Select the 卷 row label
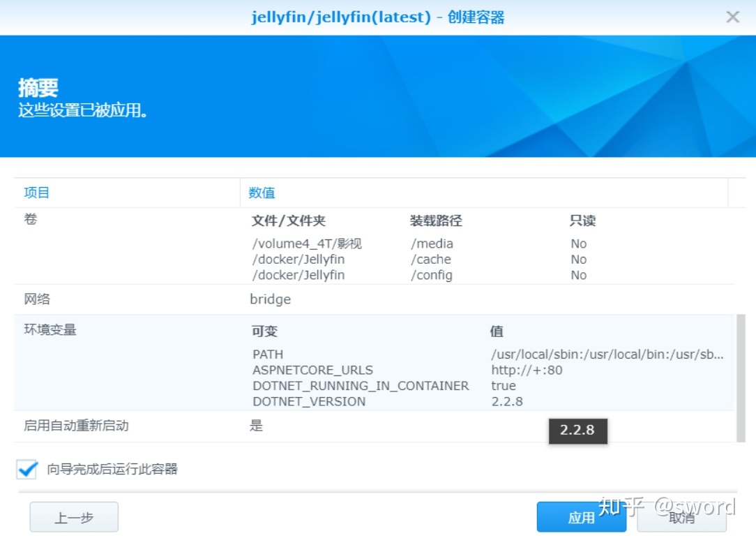This screenshot has height=538, width=756. coord(31,219)
